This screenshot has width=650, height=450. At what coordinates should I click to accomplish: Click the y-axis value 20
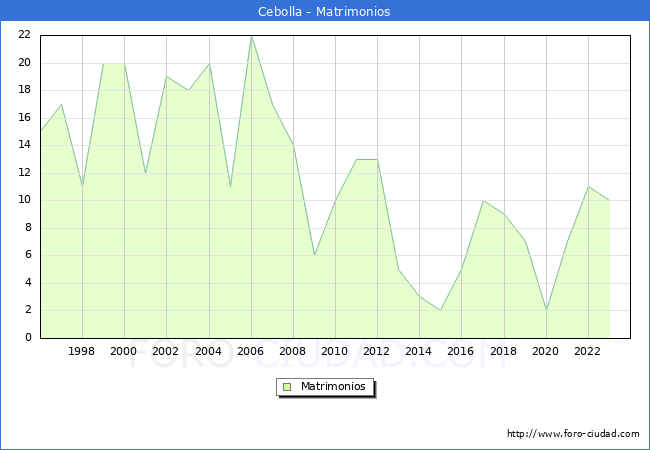[24, 63]
